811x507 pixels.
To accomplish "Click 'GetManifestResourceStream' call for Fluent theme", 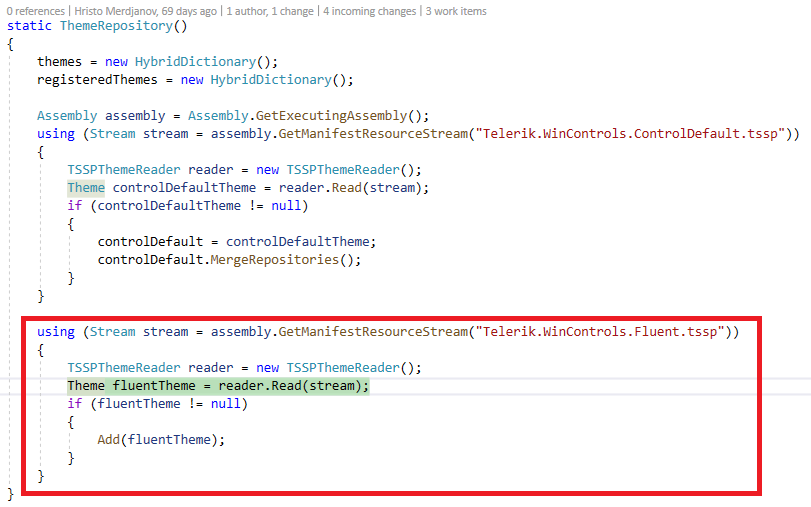I will (373, 332).
